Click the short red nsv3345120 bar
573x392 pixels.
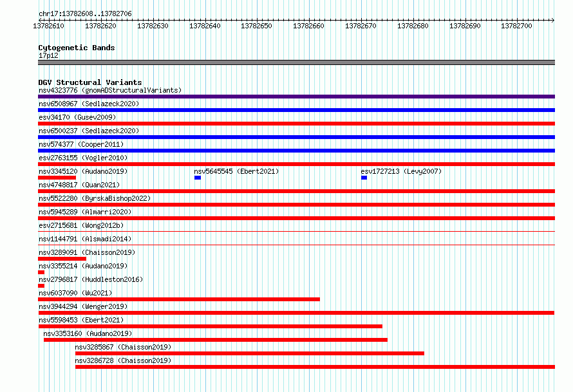(57, 178)
